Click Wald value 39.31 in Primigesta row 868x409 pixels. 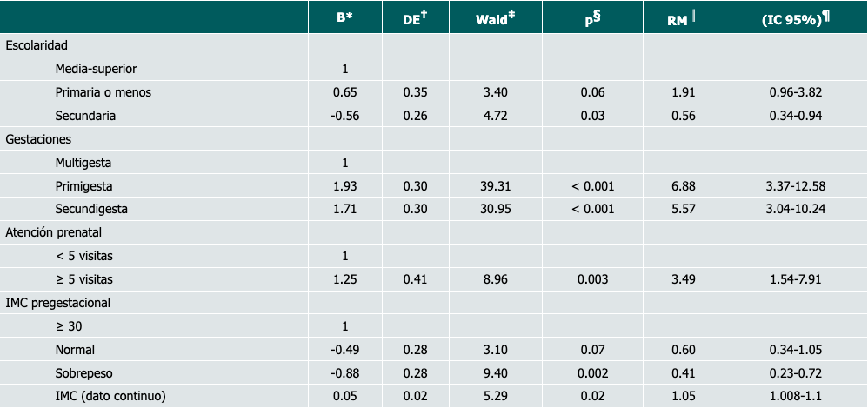(x=494, y=185)
